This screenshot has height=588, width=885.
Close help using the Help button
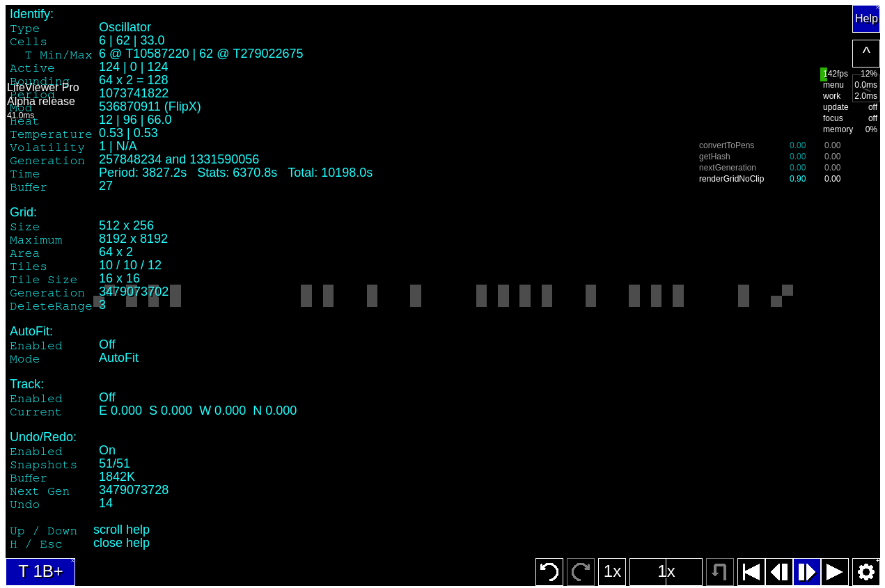click(866, 19)
